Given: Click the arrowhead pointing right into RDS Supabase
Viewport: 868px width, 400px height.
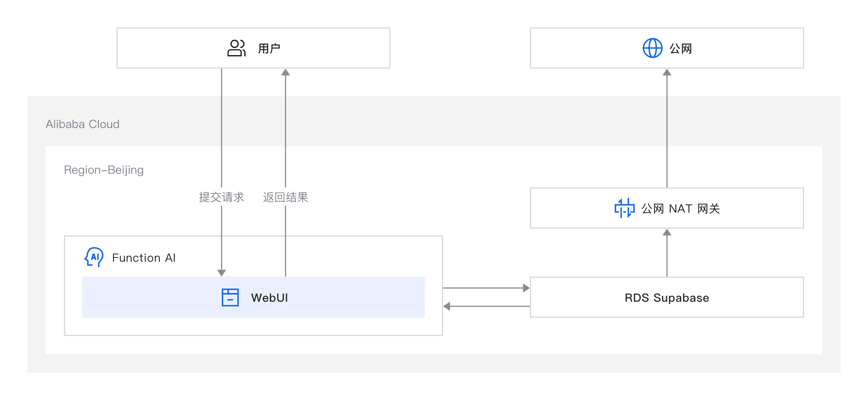Looking at the screenshot, I should pyautogui.click(x=526, y=288).
